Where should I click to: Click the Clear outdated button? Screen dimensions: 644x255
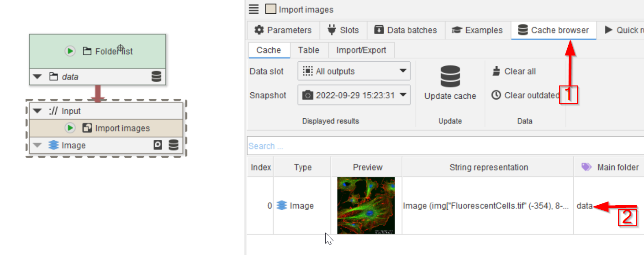click(525, 95)
